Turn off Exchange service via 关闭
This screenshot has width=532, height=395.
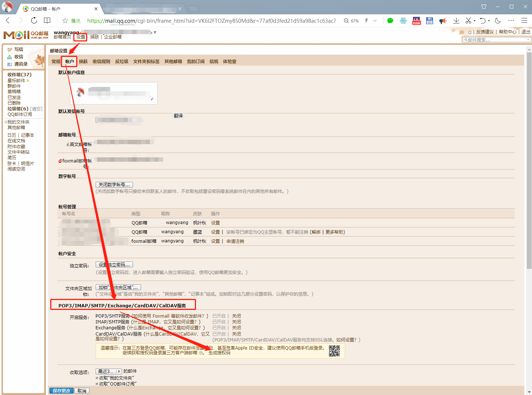click(x=236, y=328)
